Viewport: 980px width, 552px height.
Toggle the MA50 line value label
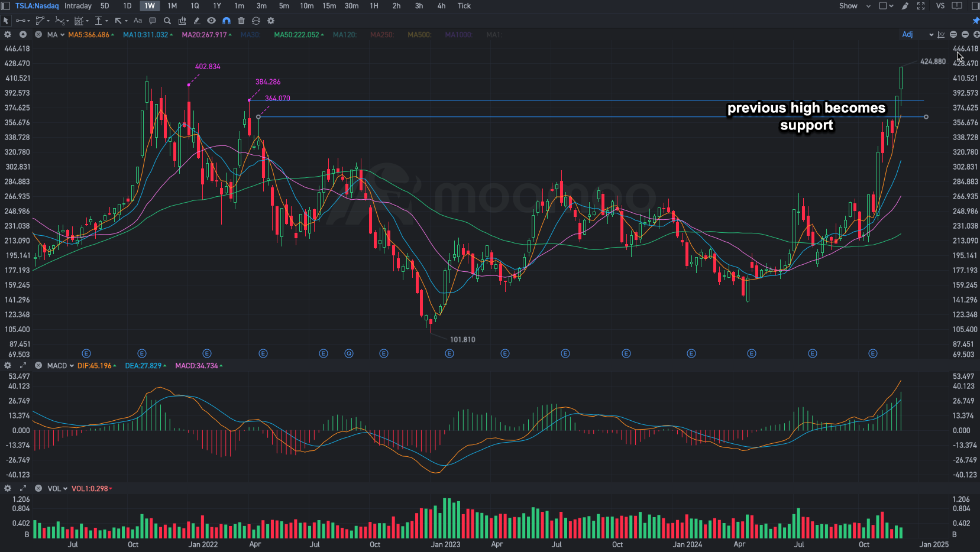(299, 35)
